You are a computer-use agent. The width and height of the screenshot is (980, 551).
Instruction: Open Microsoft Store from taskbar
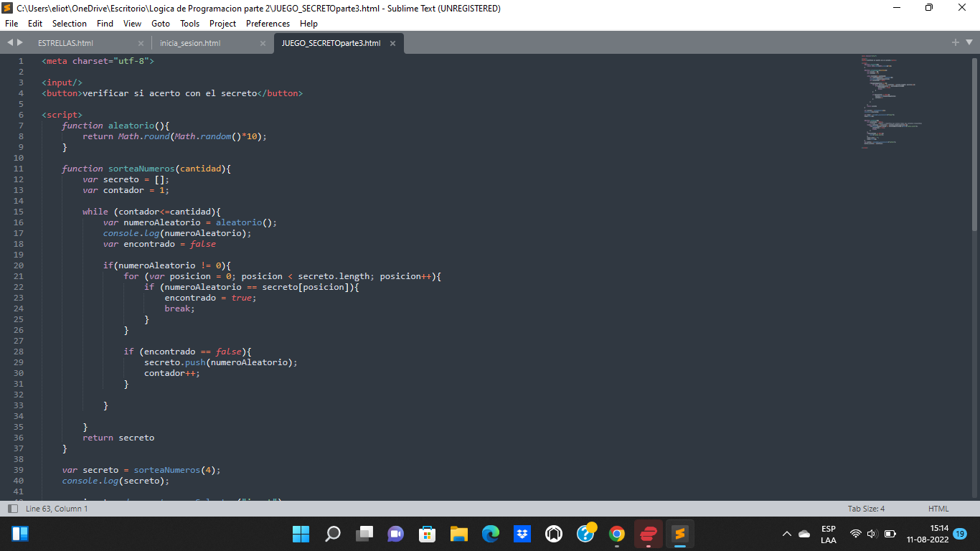[428, 534]
